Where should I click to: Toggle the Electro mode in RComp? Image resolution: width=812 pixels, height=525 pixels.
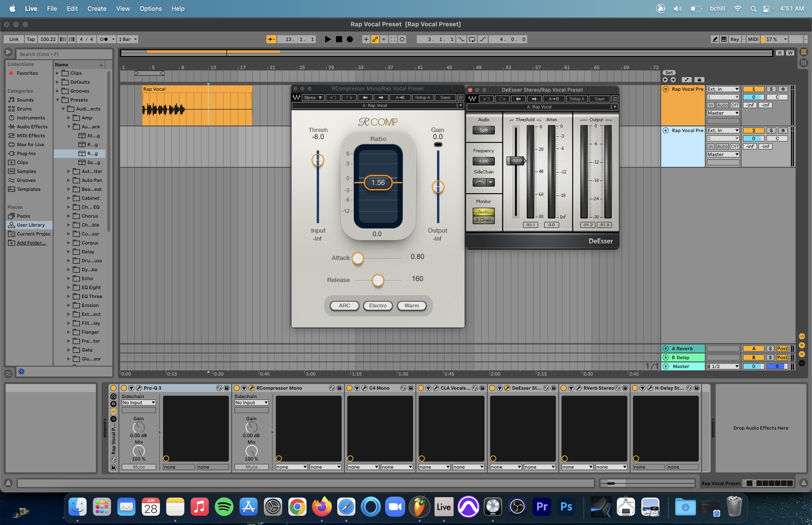378,305
